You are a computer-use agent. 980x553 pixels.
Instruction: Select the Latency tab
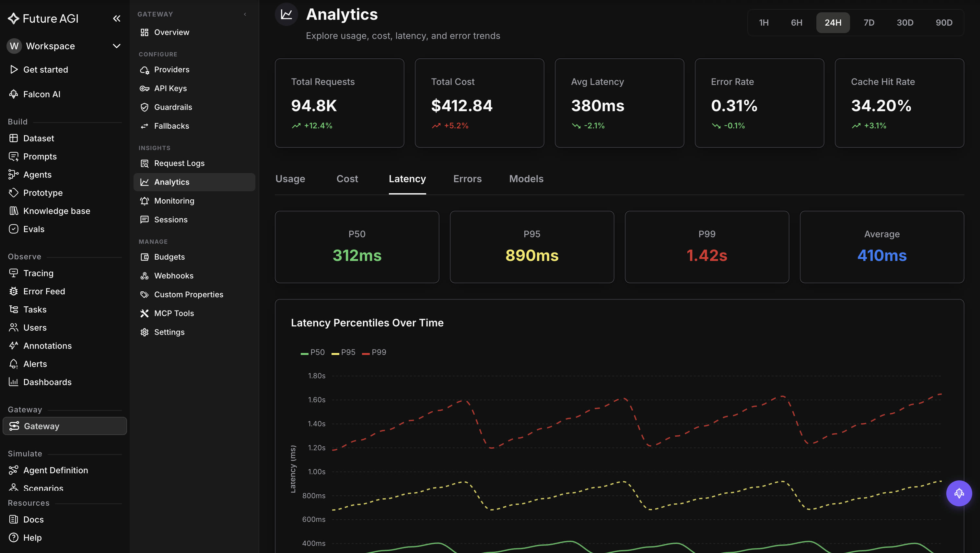click(407, 179)
